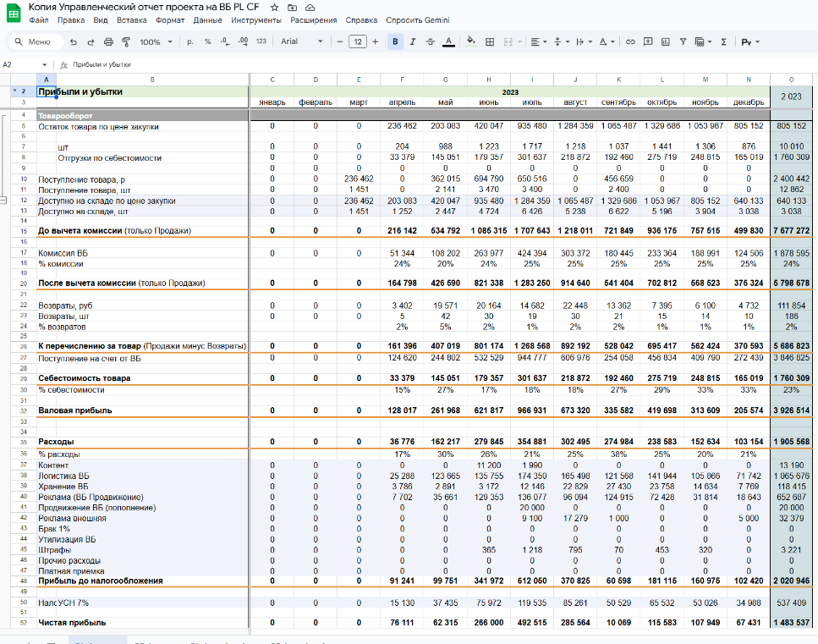Open the zoom 100% dropdown

[155, 41]
